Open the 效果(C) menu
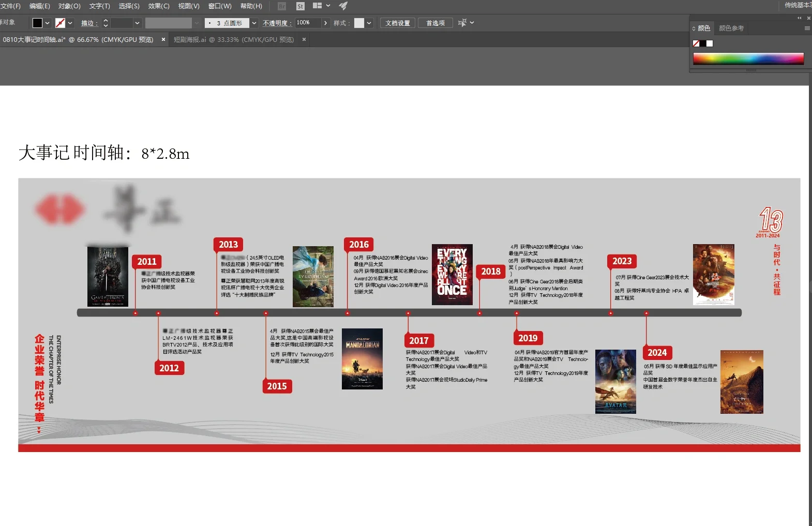 [159, 6]
